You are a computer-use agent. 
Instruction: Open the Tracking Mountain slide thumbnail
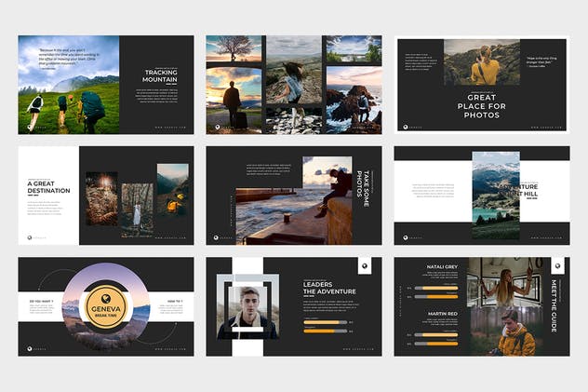[106, 85]
